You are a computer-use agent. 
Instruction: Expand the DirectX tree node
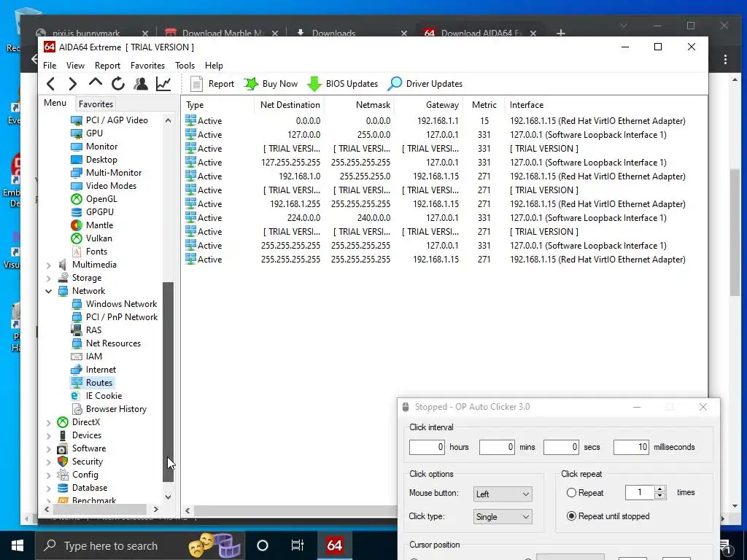click(48, 422)
